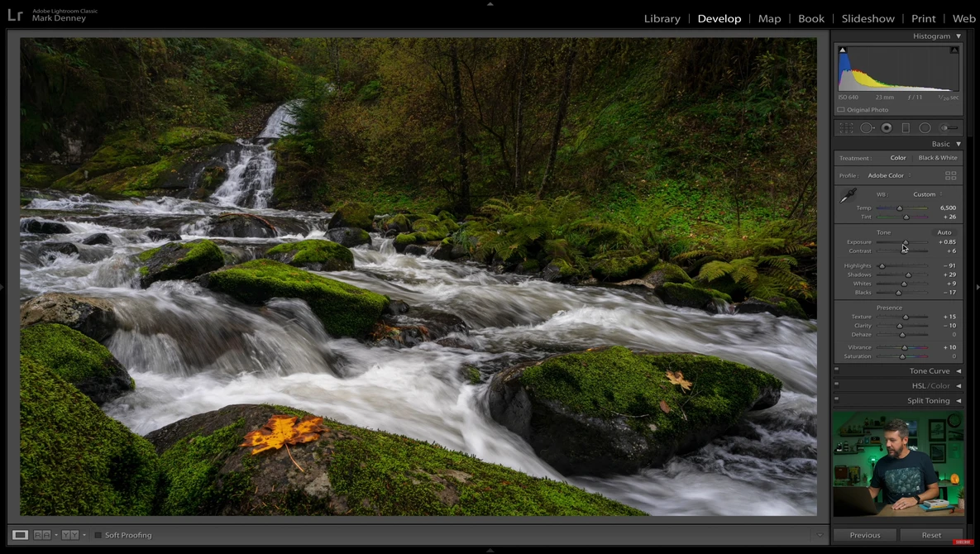Click the Clarity slider handle
The width and height of the screenshot is (980, 554).
coord(900,326)
